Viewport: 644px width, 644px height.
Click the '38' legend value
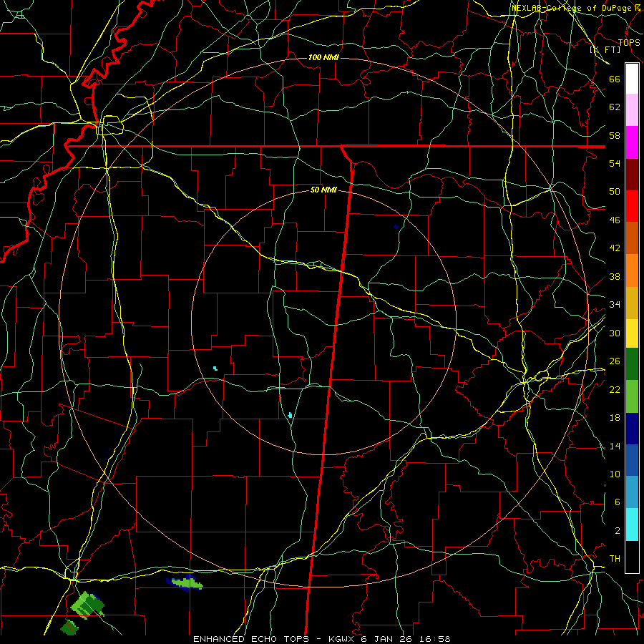coord(615,277)
